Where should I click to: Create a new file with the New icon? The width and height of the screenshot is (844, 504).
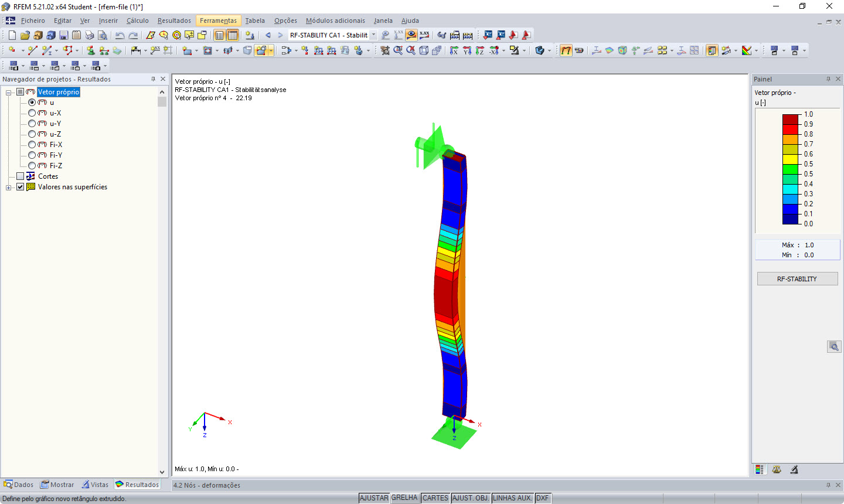click(x=11, y=35)
